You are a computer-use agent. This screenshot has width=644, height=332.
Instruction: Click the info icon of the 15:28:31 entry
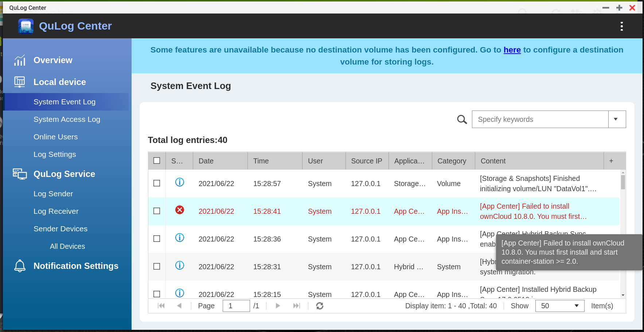(x=180, y=265)
